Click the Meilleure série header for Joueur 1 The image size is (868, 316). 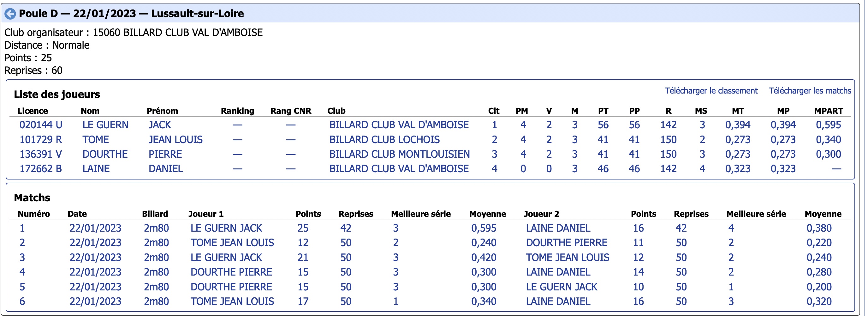(x=420, y=214)
